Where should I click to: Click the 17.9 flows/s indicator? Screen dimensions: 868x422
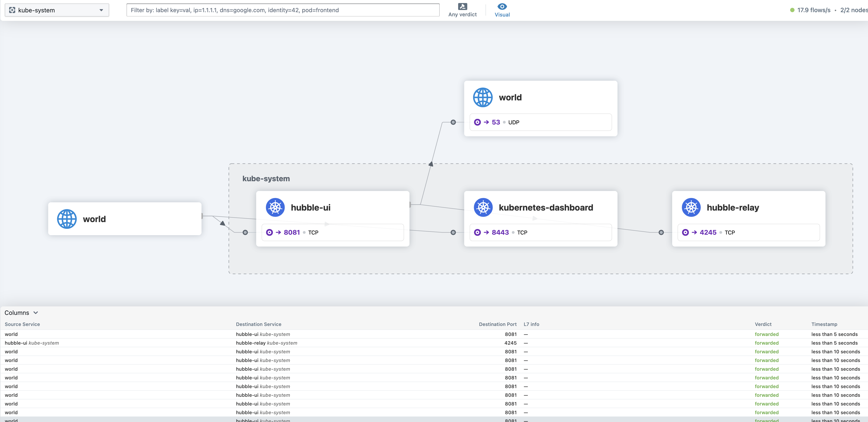813,10
